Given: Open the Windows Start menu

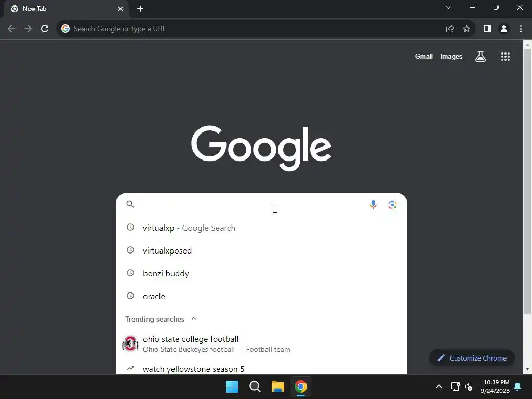Looking at the screenshot, I should tap(232, 387).
